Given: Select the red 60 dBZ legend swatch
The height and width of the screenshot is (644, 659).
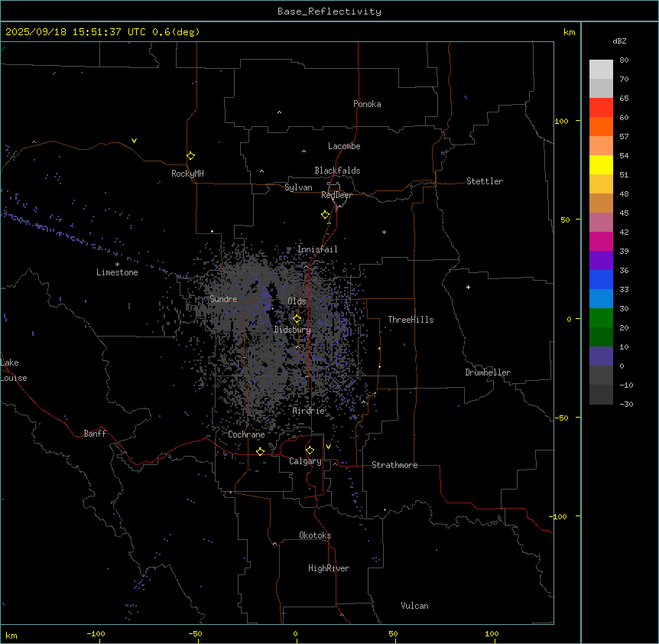Looking at the screenshot, I should pyautogui.click(x=601, y=107).
